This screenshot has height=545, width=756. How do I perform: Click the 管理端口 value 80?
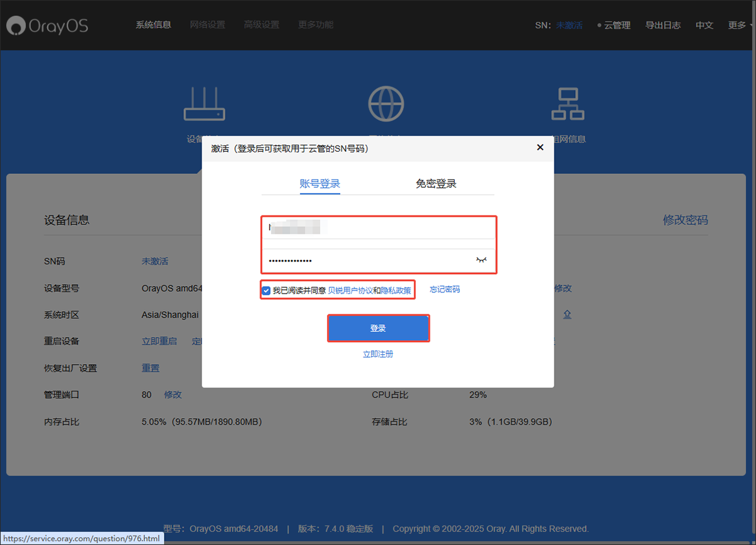147,394
